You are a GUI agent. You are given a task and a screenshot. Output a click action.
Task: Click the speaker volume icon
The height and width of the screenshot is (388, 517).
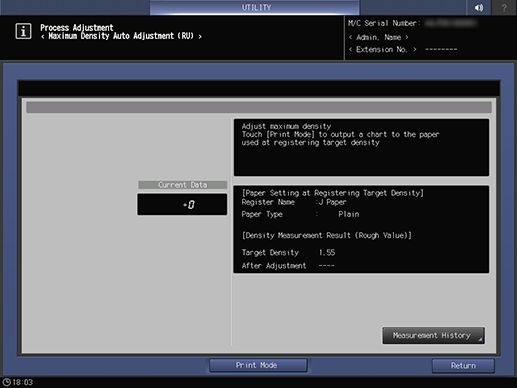tap(479, 7)
